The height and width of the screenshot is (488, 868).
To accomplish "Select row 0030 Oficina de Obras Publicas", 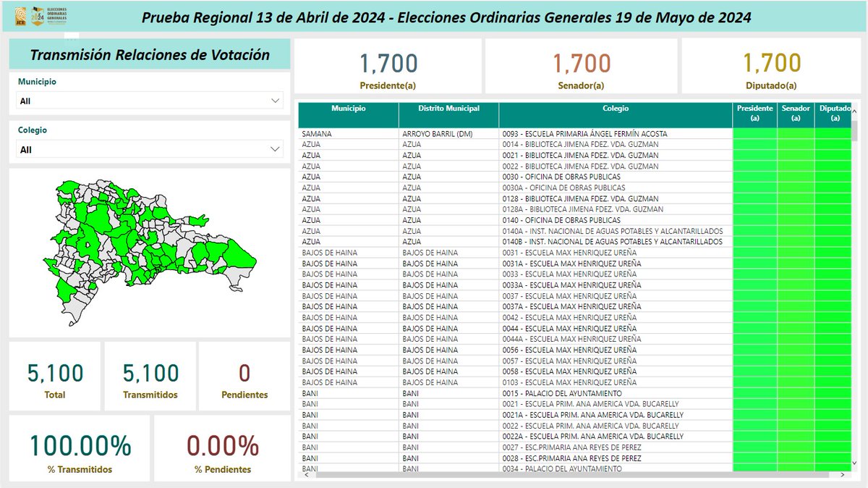I will pos(575,177).
